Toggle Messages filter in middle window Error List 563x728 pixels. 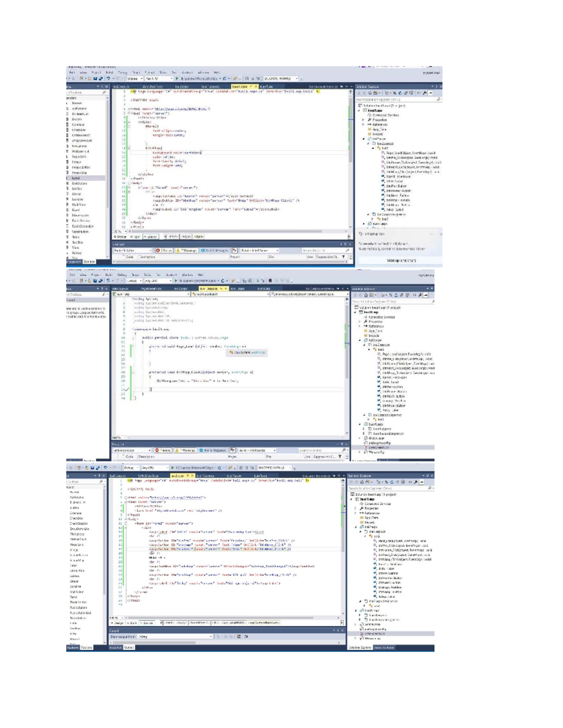point(213,450)
